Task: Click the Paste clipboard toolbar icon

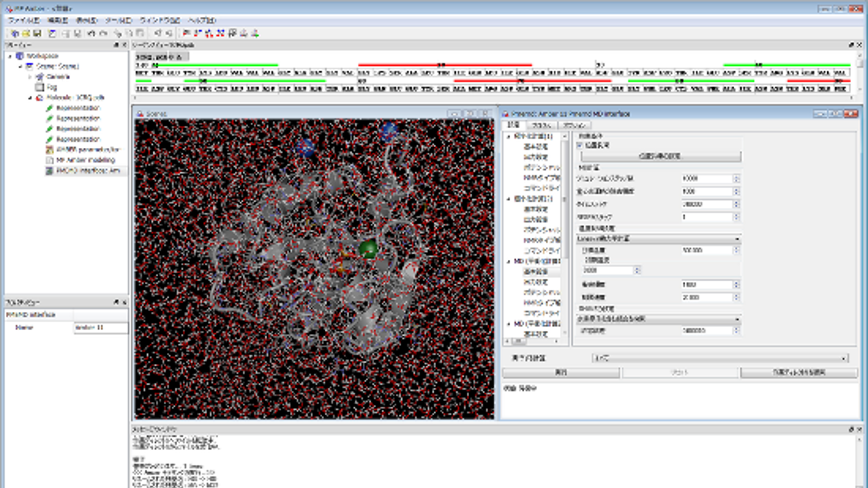Action: pyautogui.click(x=140, y=33)
